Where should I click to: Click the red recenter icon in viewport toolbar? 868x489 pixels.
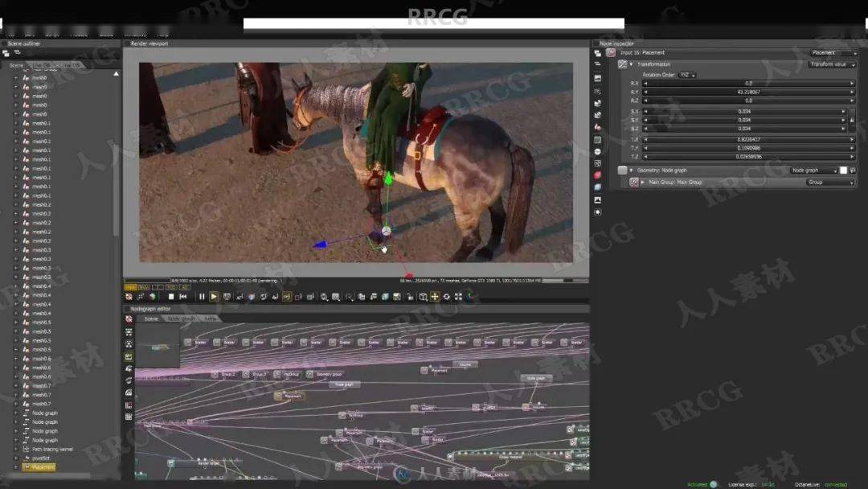coord(129,297)
